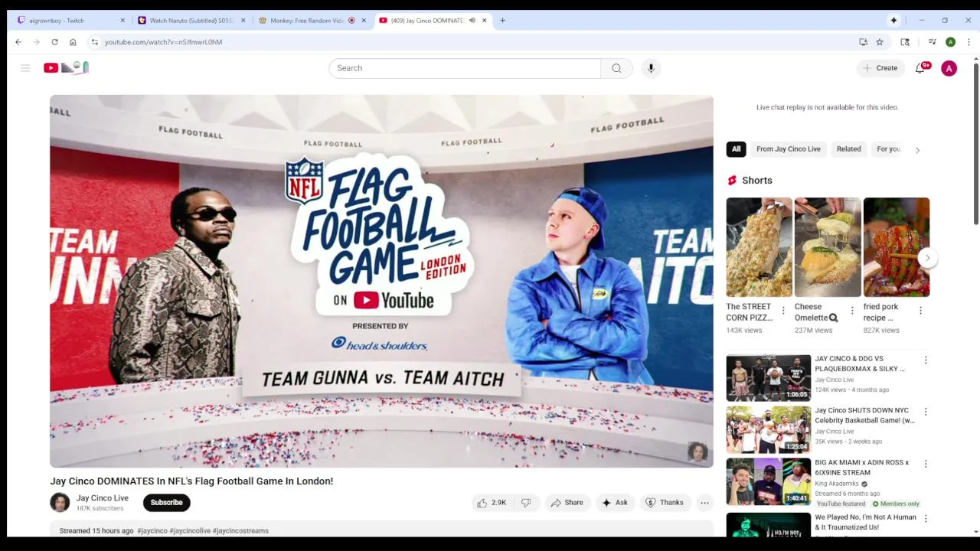Image resolution: width=980 pixels, height=551 pixels.
Task: Dislike the video with thumbs down
Action: (526, 503)
